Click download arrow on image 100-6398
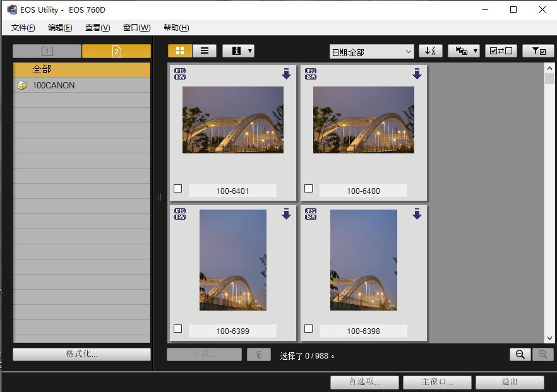Screen dimensions: 557x392 tap(417, 214)
